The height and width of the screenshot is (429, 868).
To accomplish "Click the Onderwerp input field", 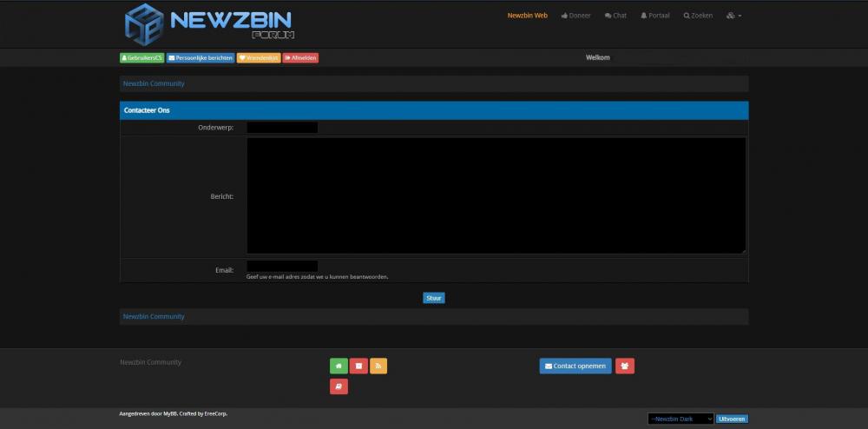I will point(282,128).
